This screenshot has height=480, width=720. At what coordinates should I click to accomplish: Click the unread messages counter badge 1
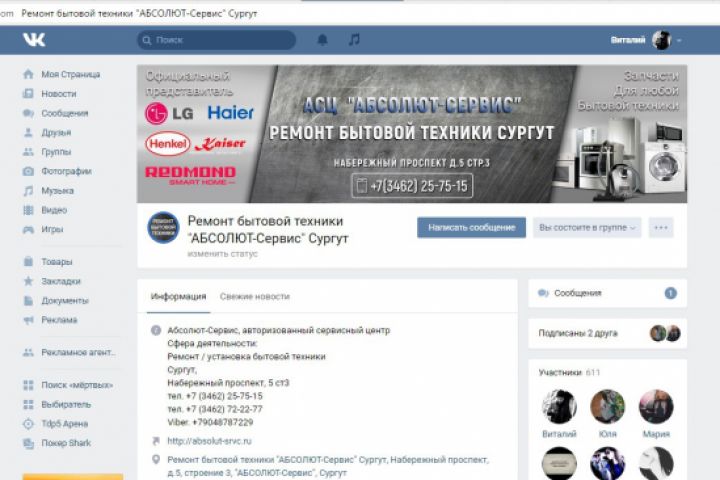point(670,293)
